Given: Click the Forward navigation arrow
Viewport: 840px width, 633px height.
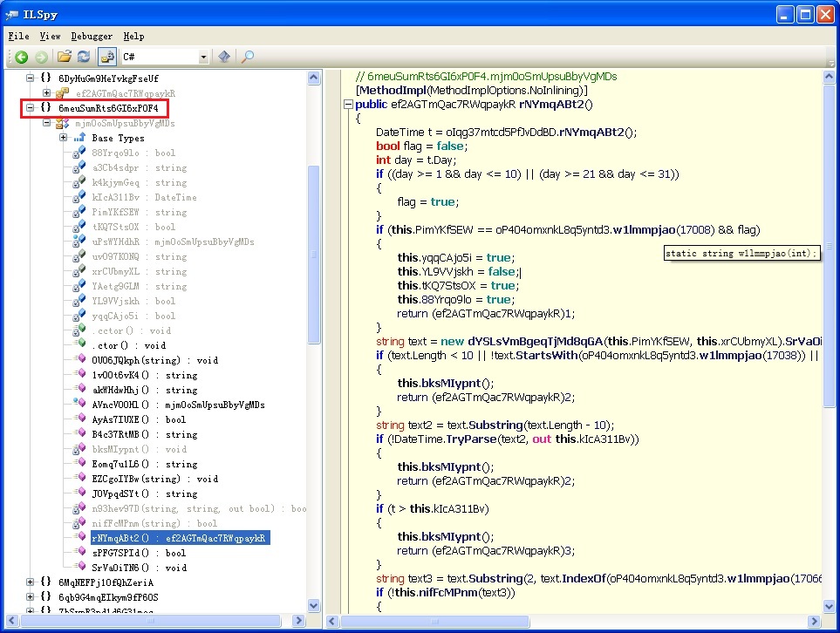Looking at the screenshot, I should pos(41,56).
